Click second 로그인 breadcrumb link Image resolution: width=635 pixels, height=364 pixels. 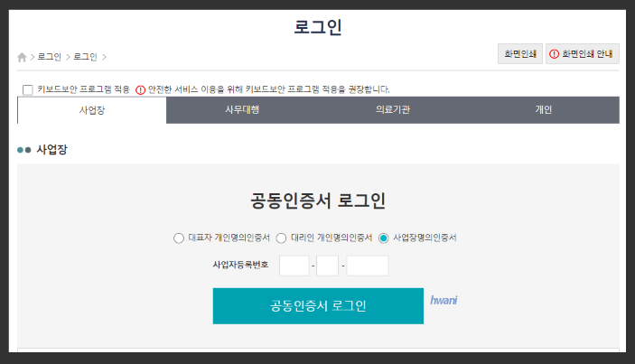[x=85, y=57]
